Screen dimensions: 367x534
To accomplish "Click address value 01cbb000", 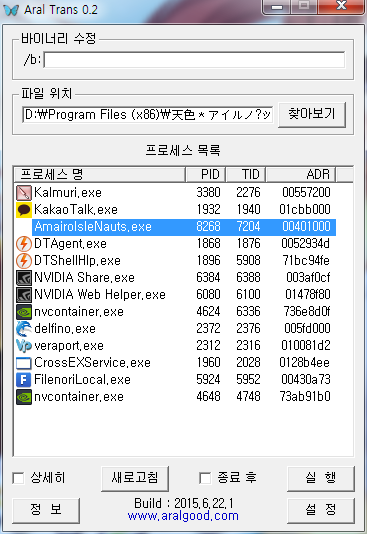I will click(305, 209).
